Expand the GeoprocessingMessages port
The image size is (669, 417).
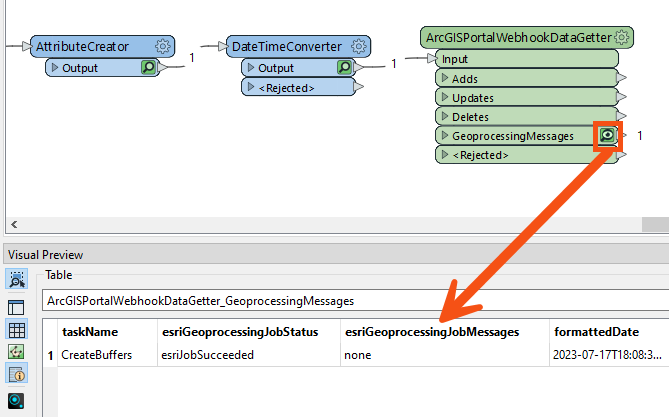click(445, 135)
